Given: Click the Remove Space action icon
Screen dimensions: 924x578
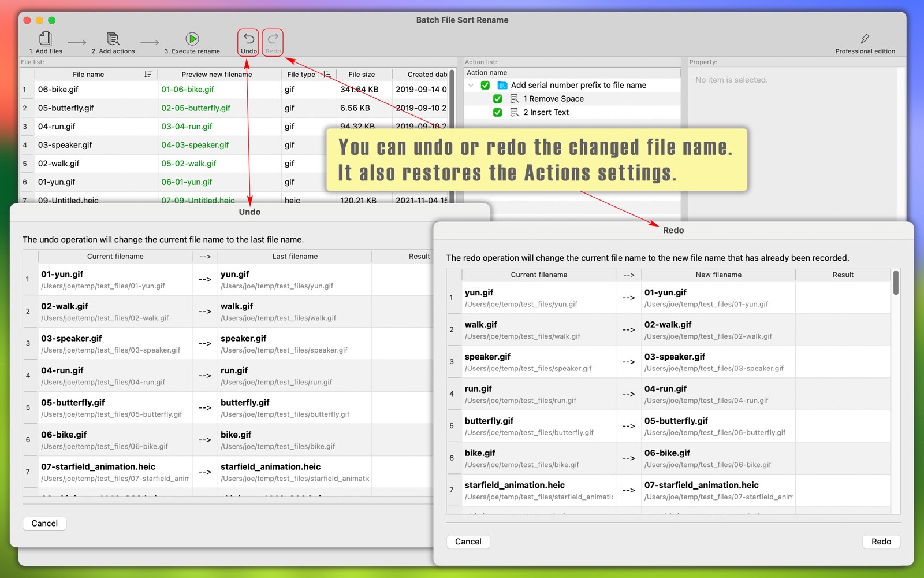Looking at the screenshot, I should click(515, 99).
